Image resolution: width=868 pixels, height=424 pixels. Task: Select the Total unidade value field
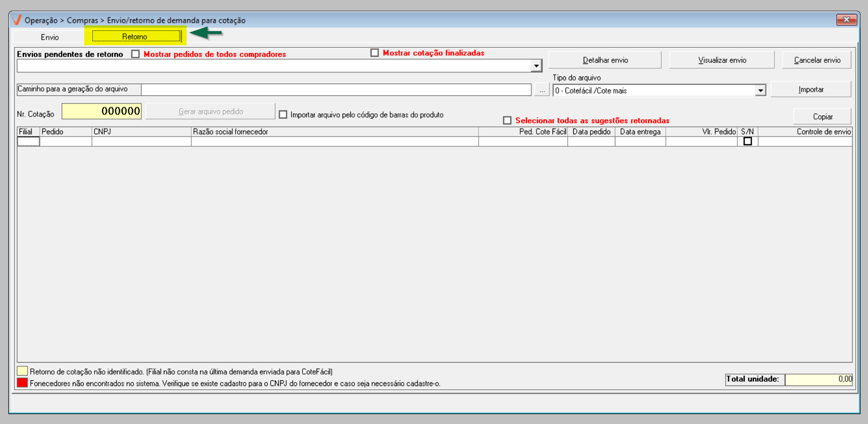tap(819, 379)
